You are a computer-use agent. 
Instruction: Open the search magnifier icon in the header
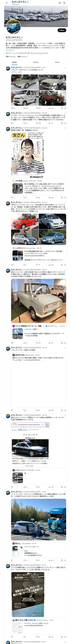point(64,3)
